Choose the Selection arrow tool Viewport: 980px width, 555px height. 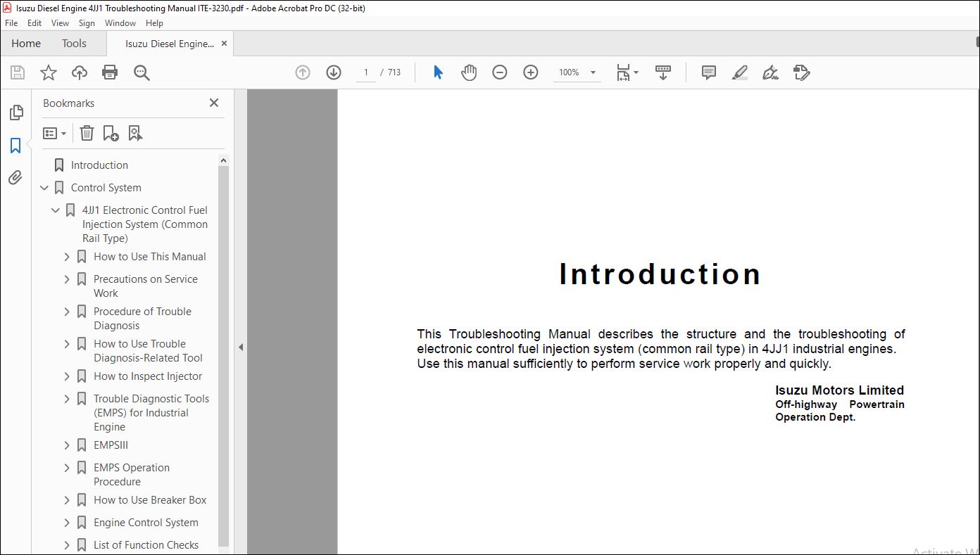438,72
